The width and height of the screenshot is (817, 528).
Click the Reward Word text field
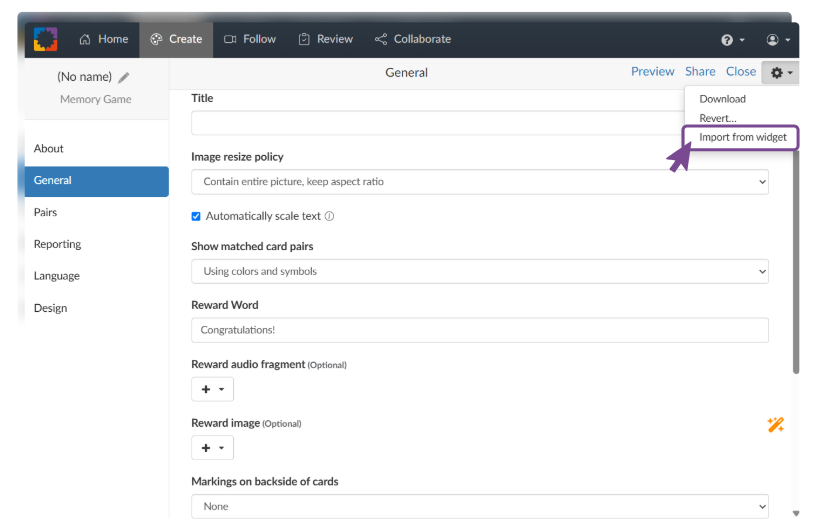click(479, 330)
